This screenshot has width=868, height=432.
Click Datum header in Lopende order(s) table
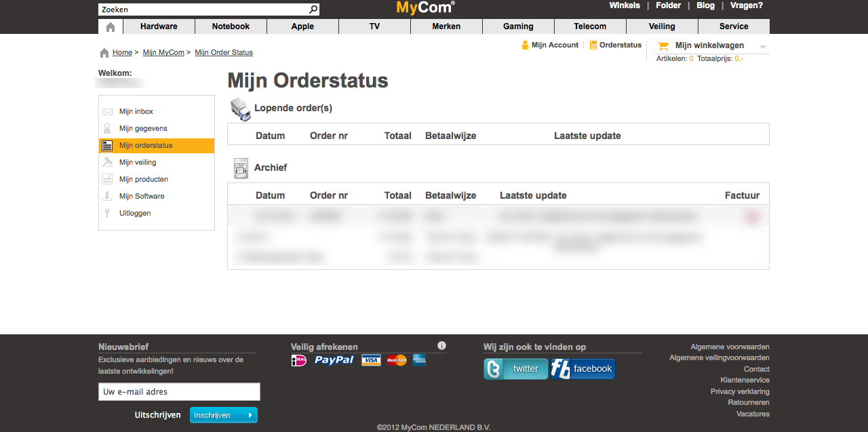270,136
